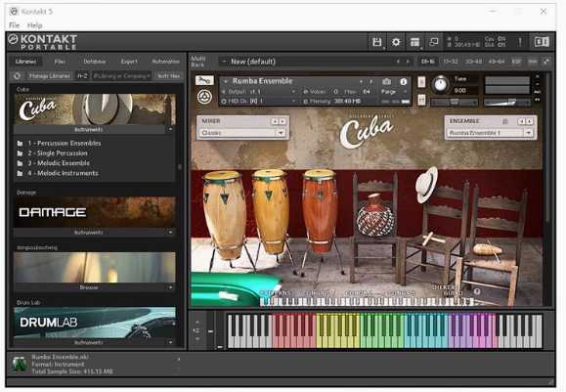Toggle the Solo button beside Tune knob
The image size is (566, 392).
(421, 82)
